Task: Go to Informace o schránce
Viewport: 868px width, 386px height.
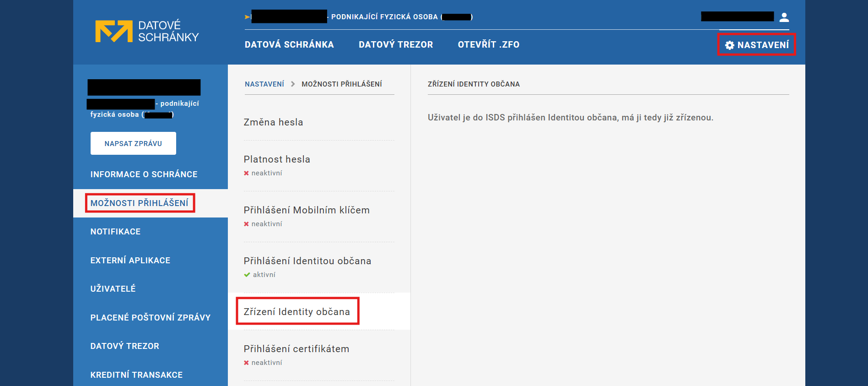Action: [x=144, y=174]
